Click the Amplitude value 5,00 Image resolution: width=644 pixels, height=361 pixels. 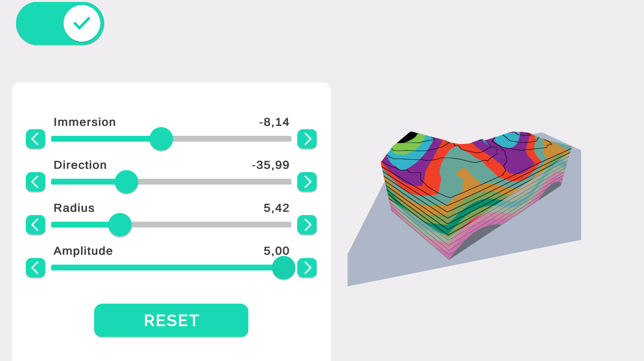click(x=277, y=251)
